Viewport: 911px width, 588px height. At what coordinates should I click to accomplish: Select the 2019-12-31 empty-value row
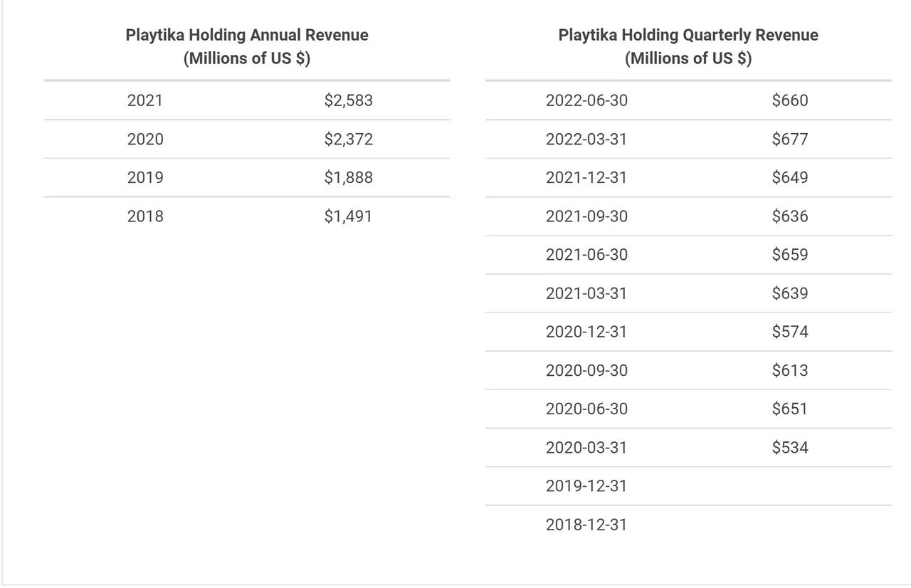(688, 485)
